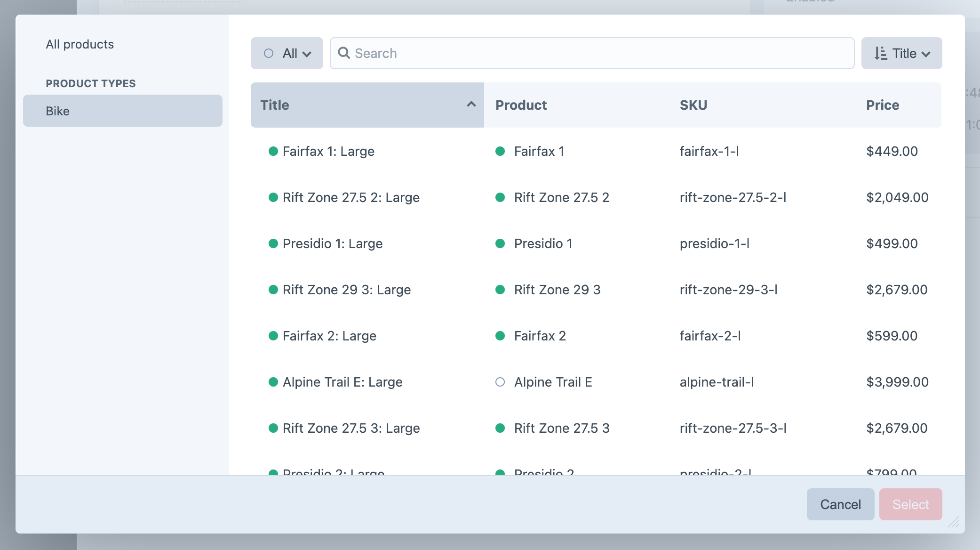The image size is (980, 550).
Task: Click the green dot next to Rift Zone 27.5 2
Action: pos(500,197)
